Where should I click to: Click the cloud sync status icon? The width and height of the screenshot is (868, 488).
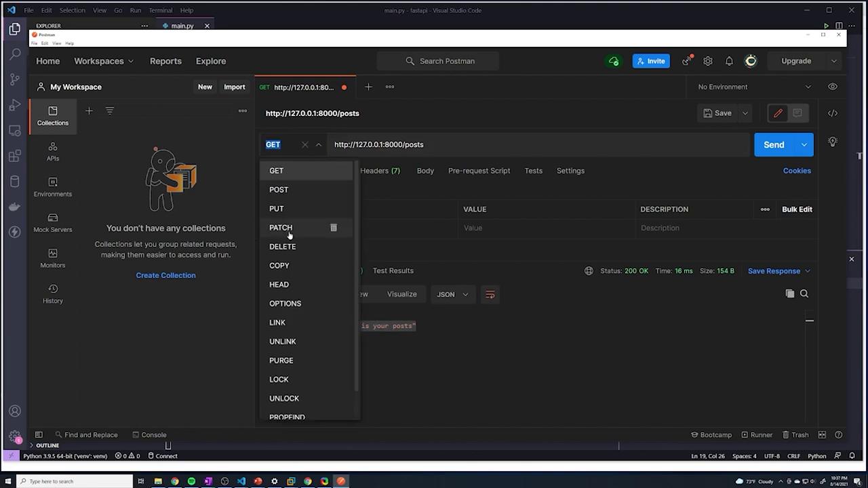pos(614,61)
